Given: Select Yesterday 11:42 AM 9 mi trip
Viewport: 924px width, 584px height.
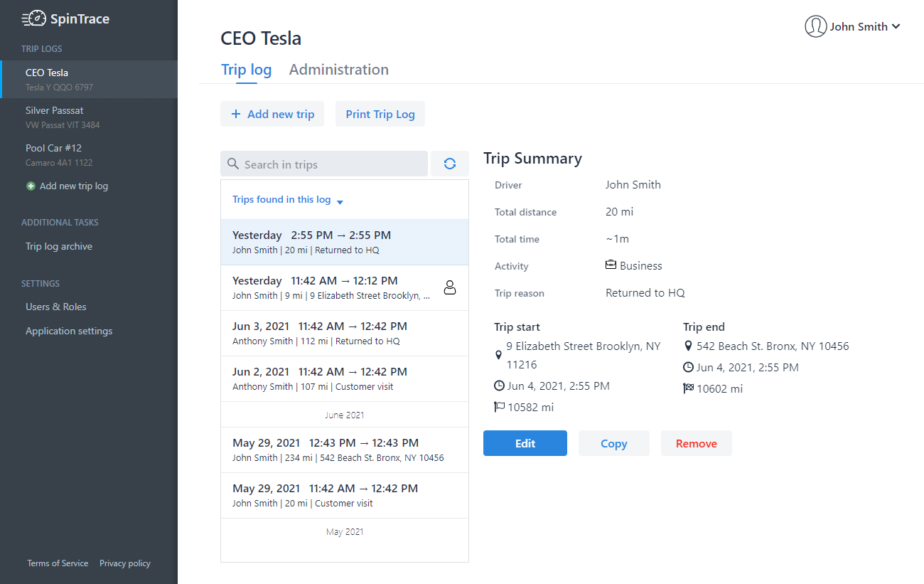Looking at the screenshot, I should click(345, 288).
